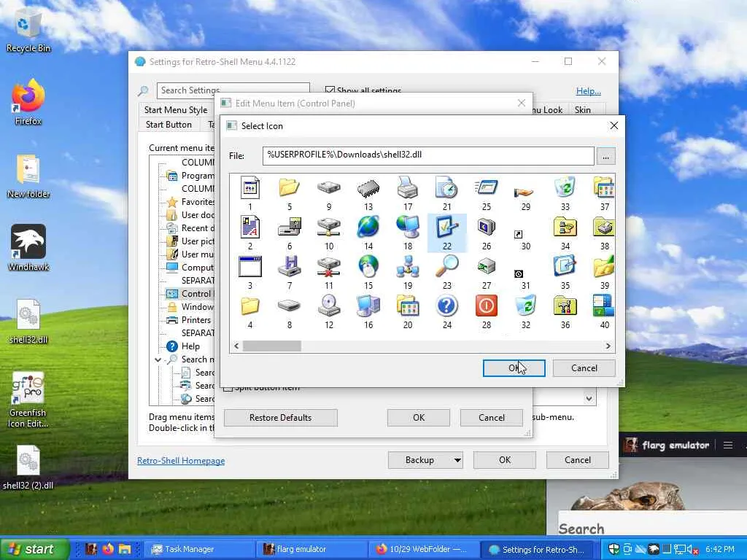Select icon 13, the memory chip
Screen dimensions: 747x560
click(x=368, y=188)
